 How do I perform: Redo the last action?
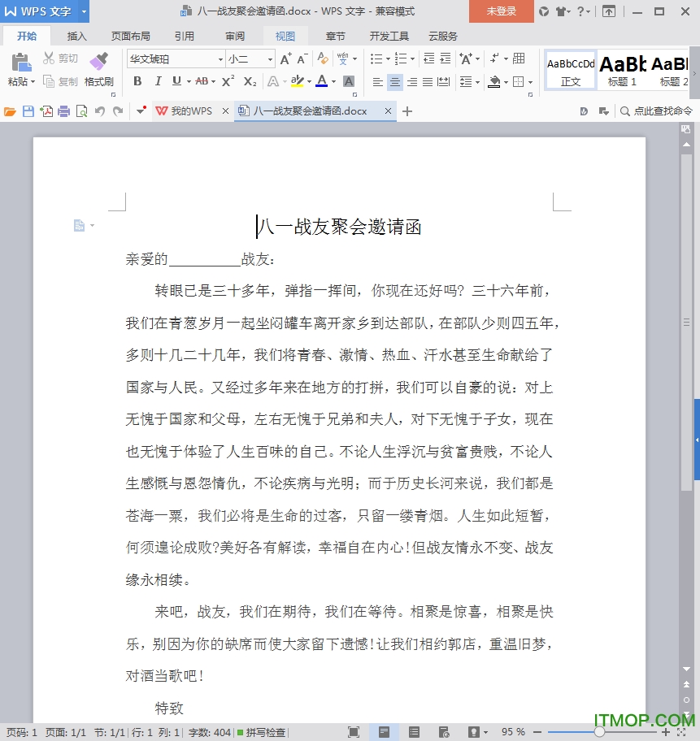pyautogui.click(x=118, y=111)
